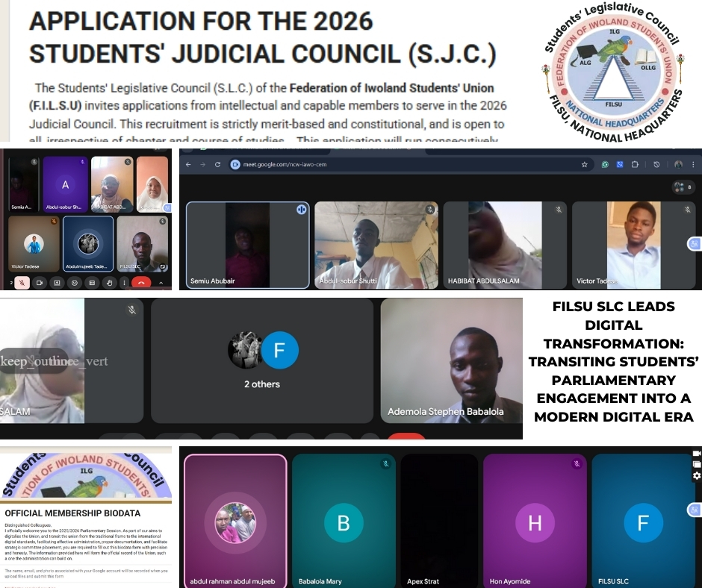
Task: Expand the chevron beside the hang-up button
Action: [161, 283]
